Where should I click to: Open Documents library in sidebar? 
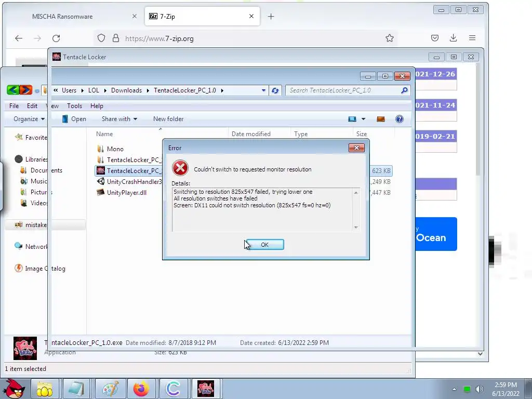(x=42, y=170)
